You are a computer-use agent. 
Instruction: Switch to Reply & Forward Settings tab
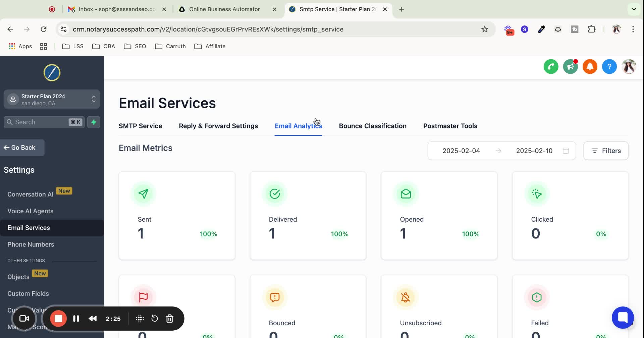click(218, 126)
